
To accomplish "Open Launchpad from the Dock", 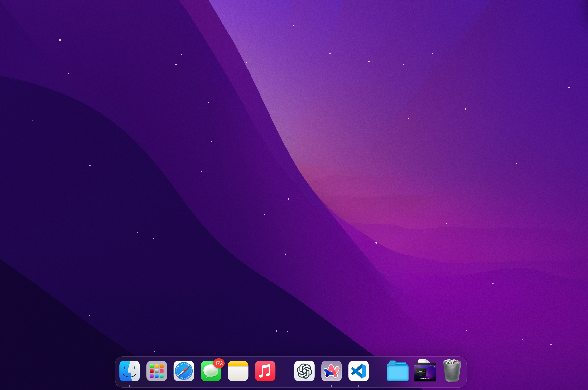I will (156, 371).
